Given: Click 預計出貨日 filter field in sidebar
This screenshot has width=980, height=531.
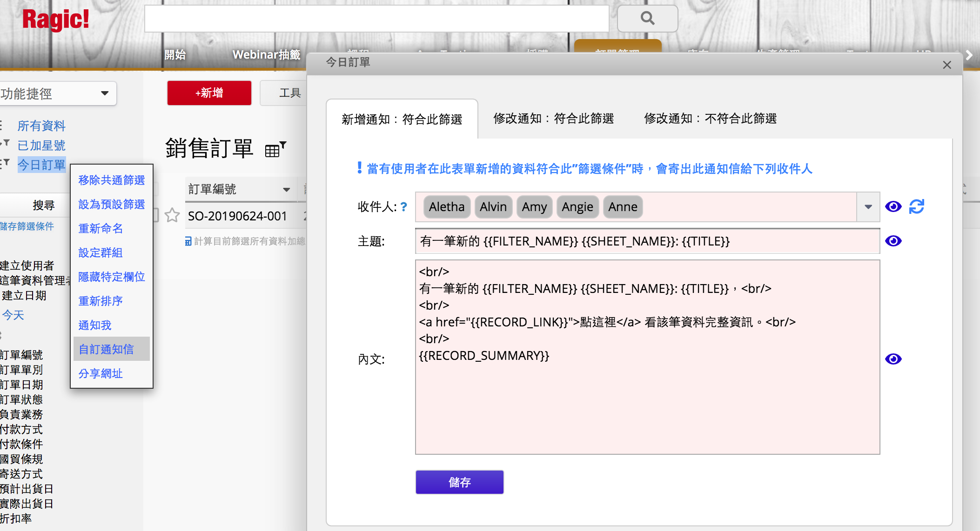Looking at the screenshot, I should pos(27,489).
